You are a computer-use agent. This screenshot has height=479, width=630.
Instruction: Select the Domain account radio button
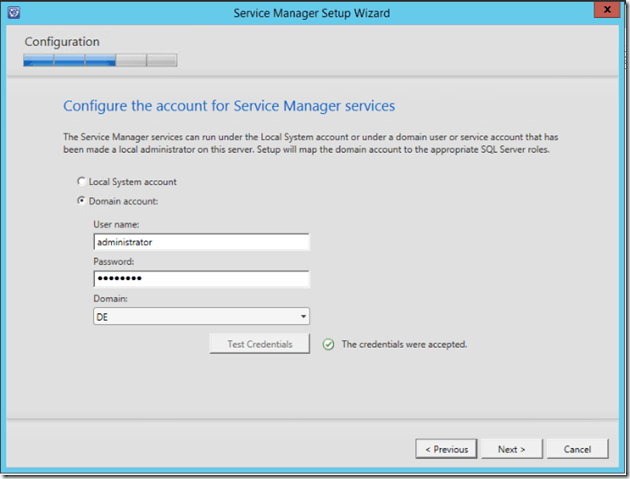click(82, 201)
